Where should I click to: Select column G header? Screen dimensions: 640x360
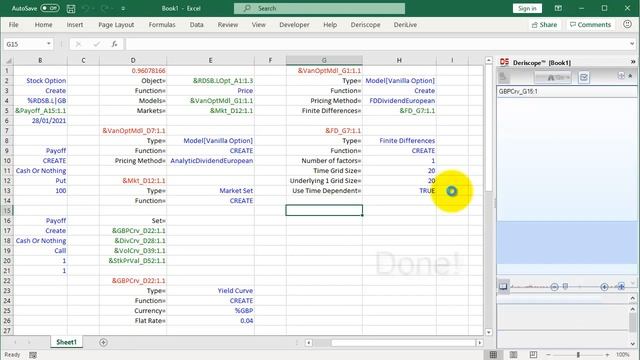[324, 60]
